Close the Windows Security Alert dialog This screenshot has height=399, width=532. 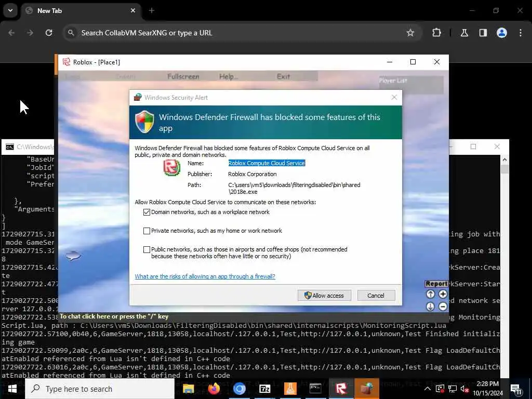tap(394, 97)
